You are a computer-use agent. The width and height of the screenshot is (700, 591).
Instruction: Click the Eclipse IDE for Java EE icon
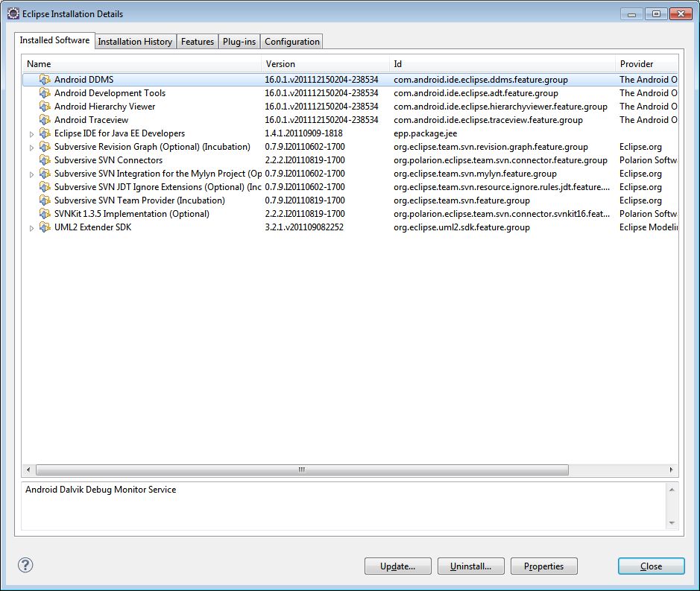(45, 133)
